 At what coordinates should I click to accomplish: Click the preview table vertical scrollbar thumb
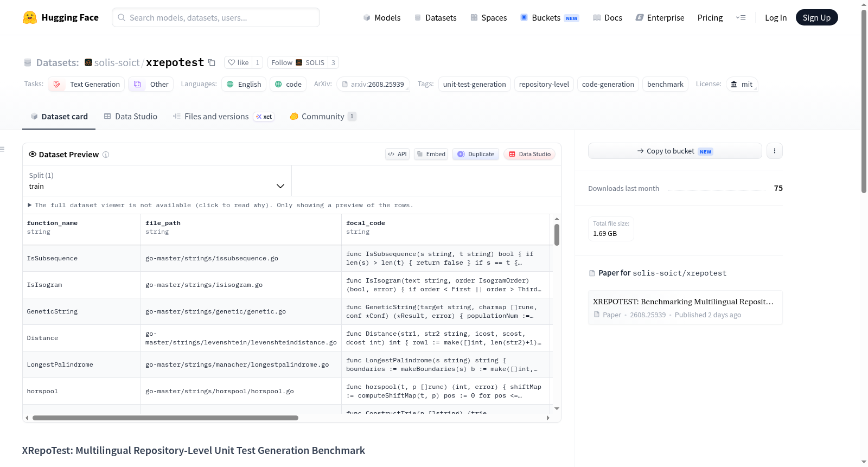pyautogui.click(x=557, y=234)
